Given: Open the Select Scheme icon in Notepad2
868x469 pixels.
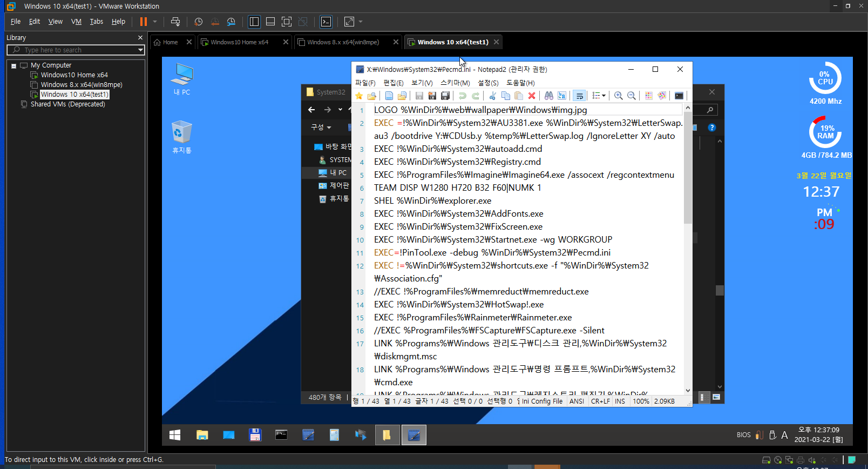Looking at the screenshot, I should pos(649,96).
